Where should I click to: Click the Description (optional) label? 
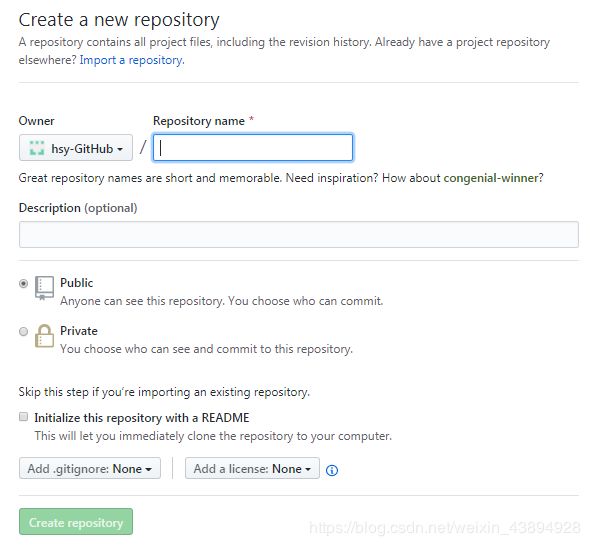tap(78, 208)
